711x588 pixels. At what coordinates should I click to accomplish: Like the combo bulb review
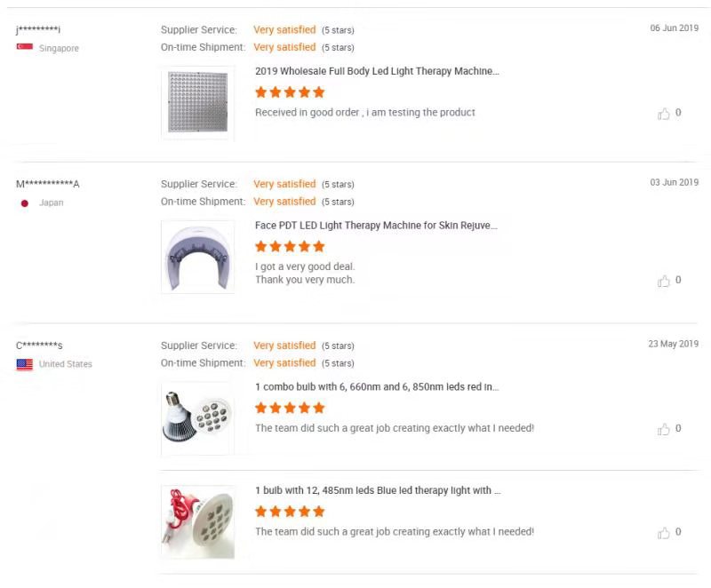pyautogui.click(x=663, y=429)
